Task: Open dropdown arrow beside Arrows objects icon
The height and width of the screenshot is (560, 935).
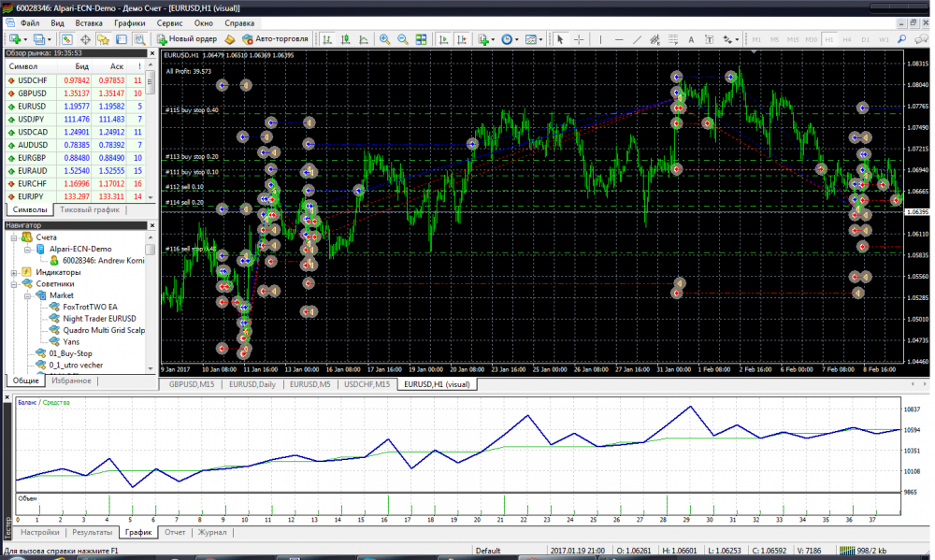Action: [738, 40]
